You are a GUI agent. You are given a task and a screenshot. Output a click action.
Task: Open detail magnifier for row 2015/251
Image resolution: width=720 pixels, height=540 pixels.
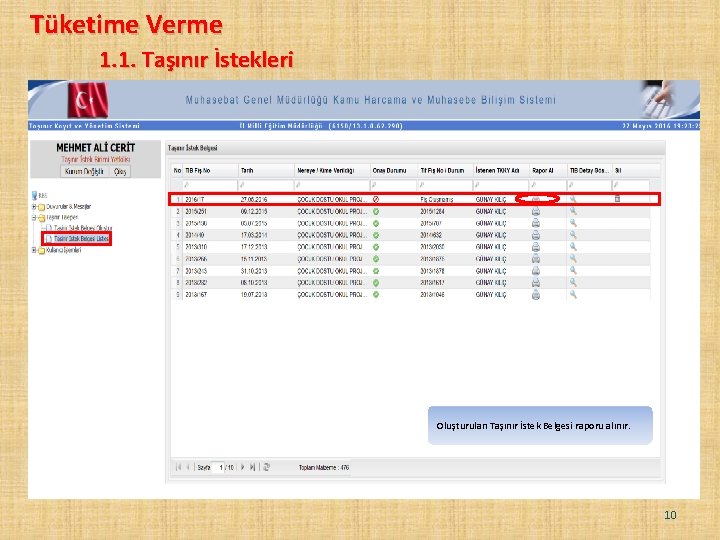point(573,211)
